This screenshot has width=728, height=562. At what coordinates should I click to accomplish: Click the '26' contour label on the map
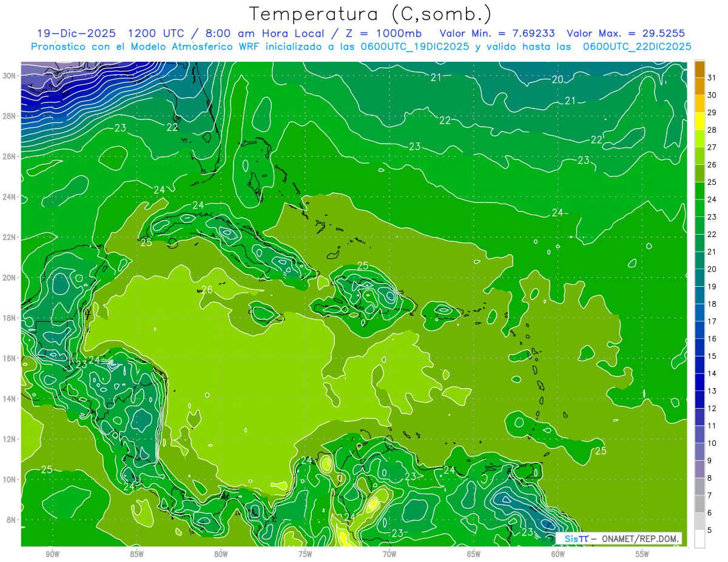207,290
